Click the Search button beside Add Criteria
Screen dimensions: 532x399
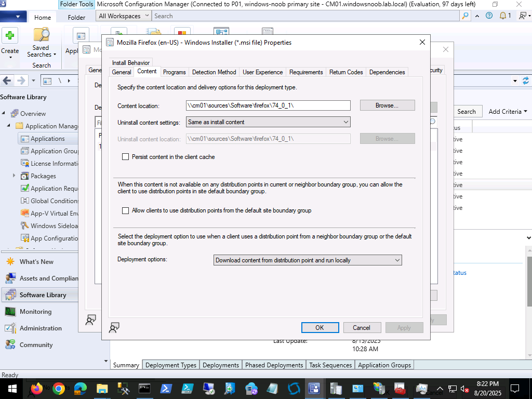(x=467, y=111)
